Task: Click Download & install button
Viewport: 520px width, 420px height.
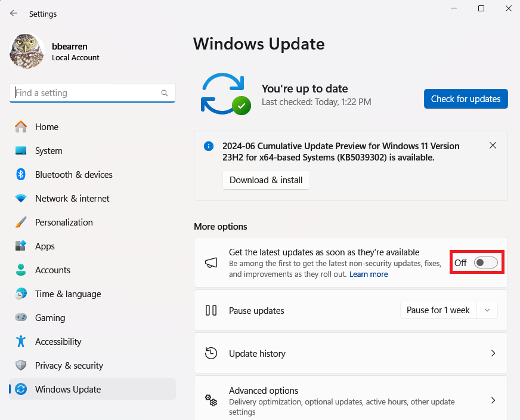Action: coord(266,180)
